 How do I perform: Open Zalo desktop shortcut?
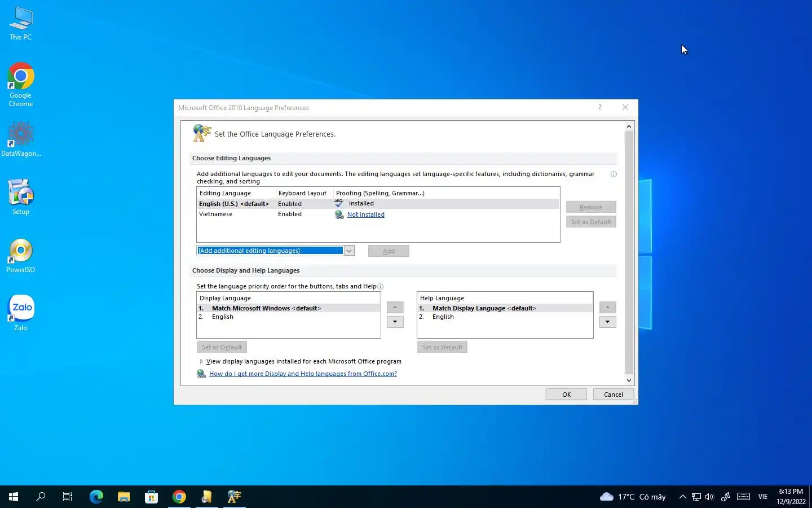pyautogui.click(x=21, y=313)
